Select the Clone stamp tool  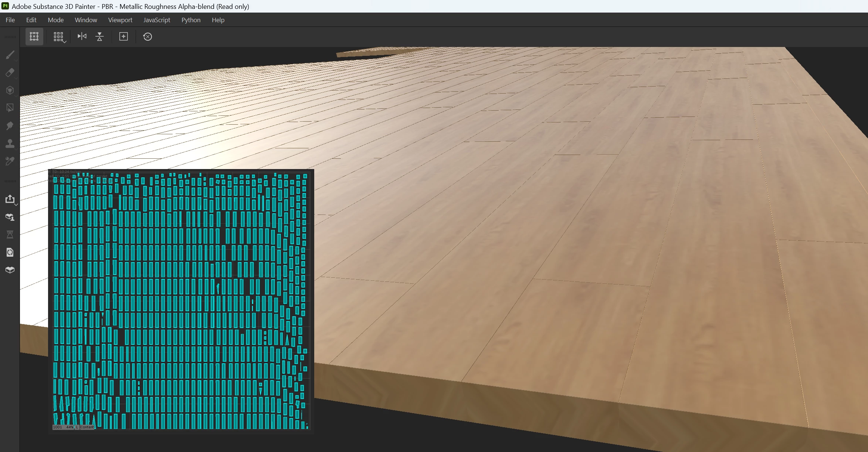tap(10, 143)
